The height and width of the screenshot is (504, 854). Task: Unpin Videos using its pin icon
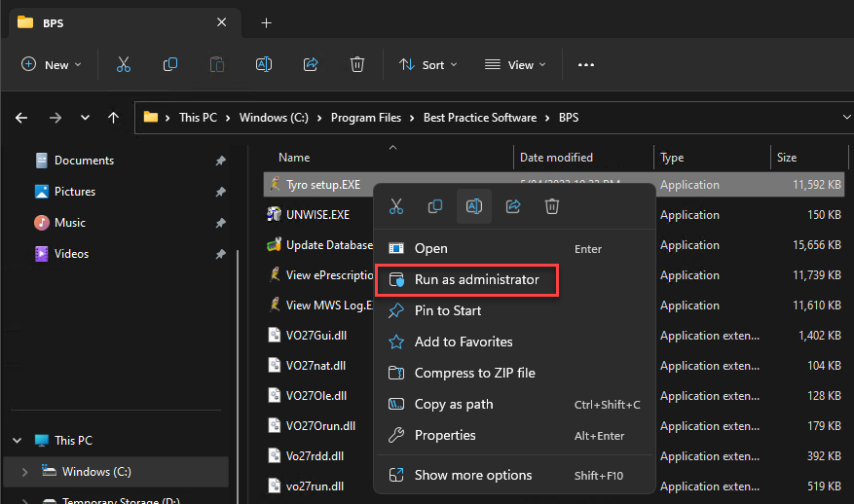click(x=221, y=254)
